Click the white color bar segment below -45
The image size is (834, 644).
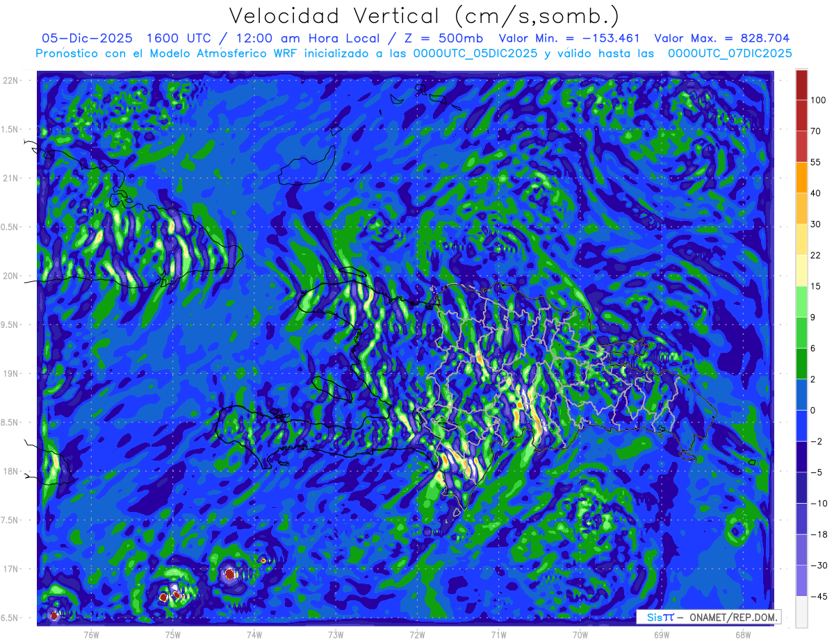point(801,611)
